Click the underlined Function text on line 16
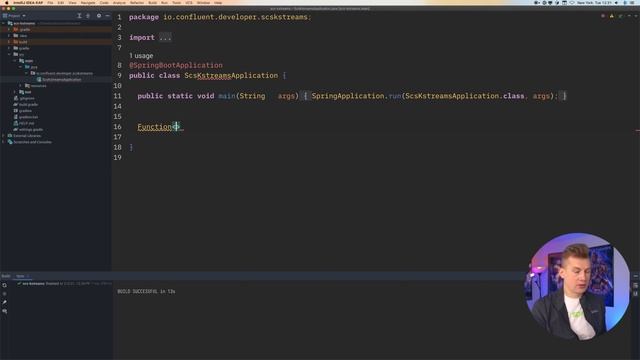 click(155, 127)
